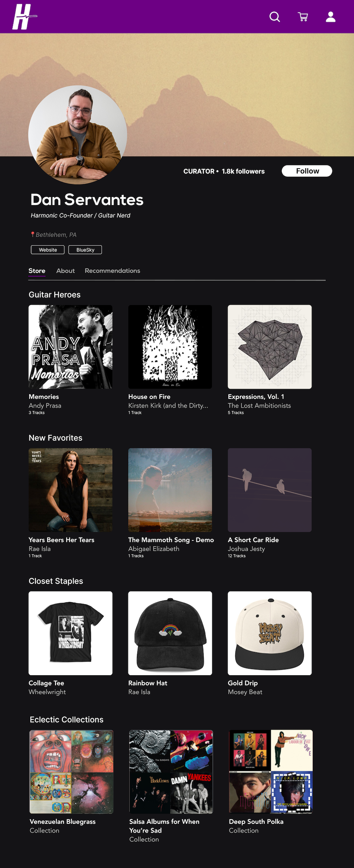
Task: Select the Store tab
Action: [37, 271]
